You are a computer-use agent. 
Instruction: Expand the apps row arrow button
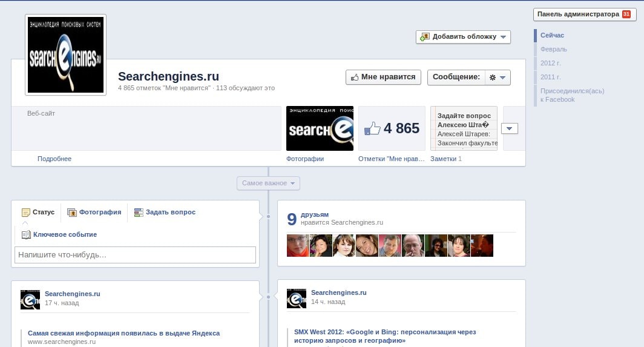(509, 128)
